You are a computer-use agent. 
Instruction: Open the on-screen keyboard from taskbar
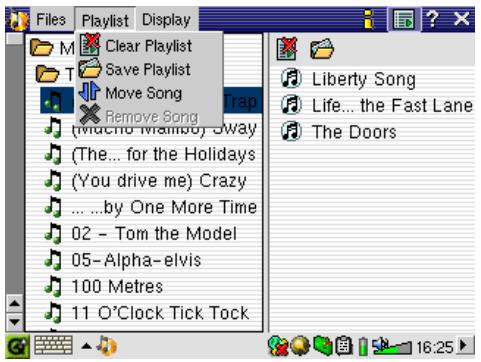coord(53,345)
